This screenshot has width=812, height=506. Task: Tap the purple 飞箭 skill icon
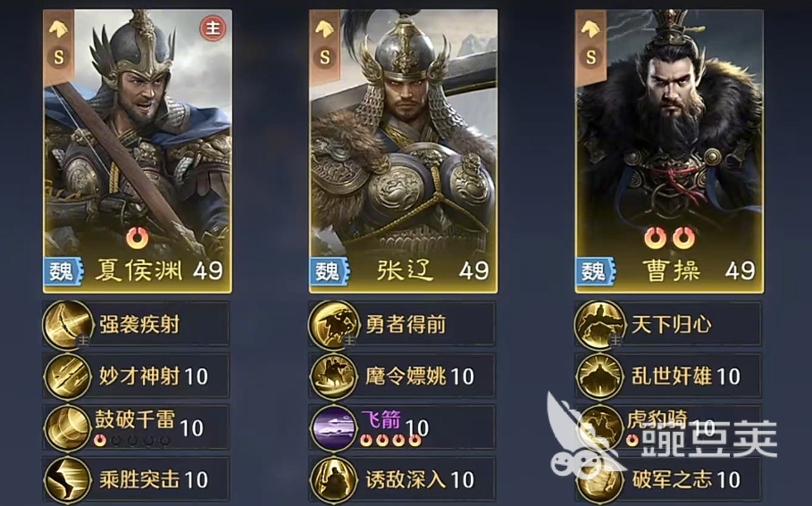click(334, 428)
